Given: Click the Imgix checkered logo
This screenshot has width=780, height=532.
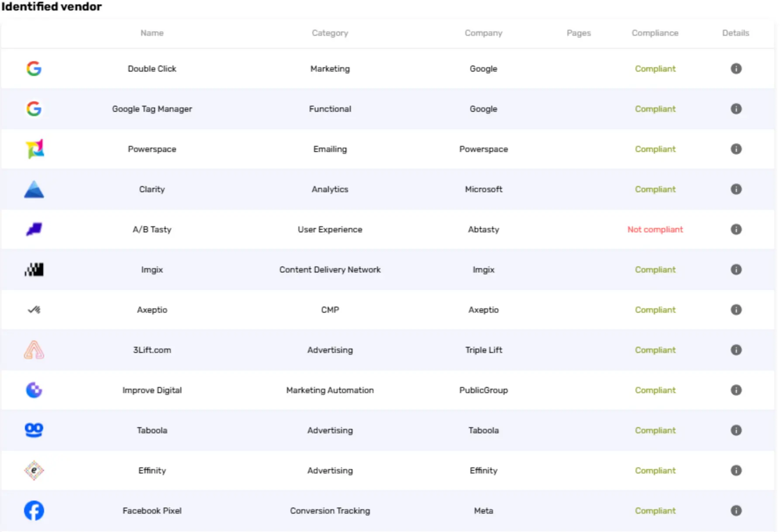Looking at the screenshot, I should click(34, 269).
